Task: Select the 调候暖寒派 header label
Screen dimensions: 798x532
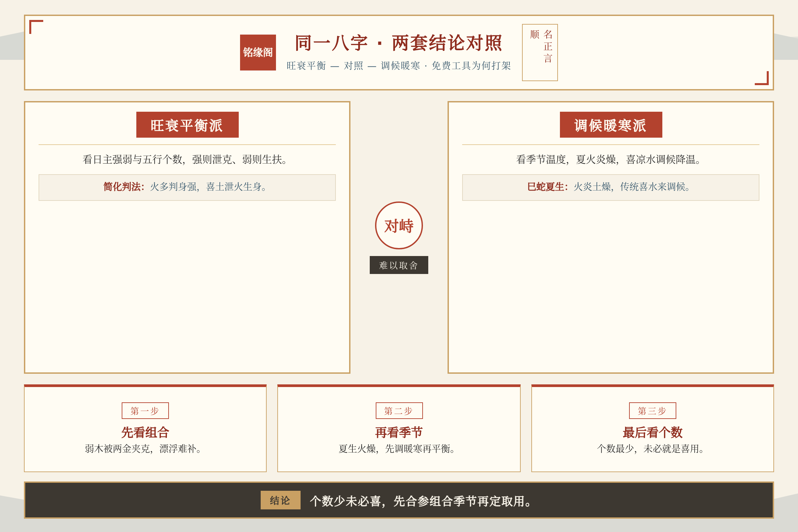Action: (x=611, y=124)
